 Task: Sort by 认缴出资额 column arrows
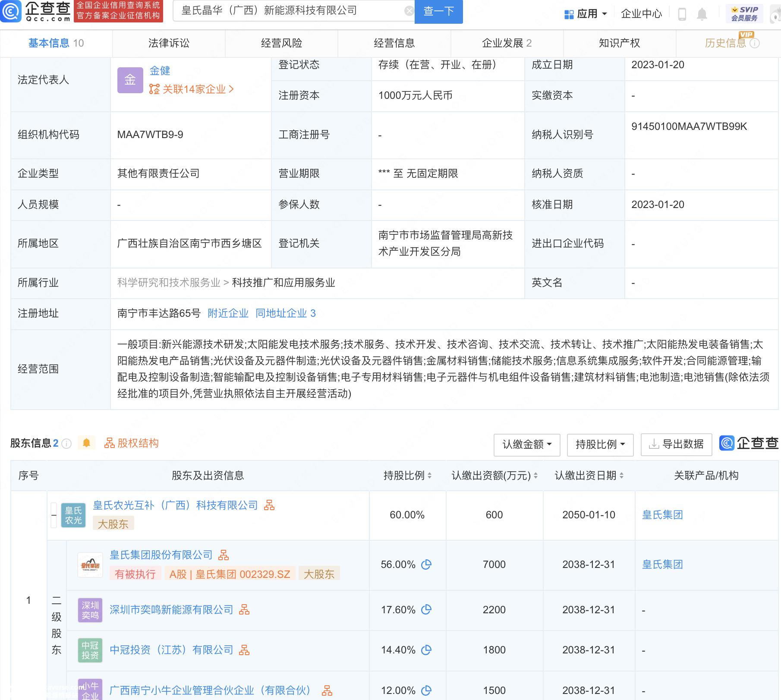click(535, 476)
